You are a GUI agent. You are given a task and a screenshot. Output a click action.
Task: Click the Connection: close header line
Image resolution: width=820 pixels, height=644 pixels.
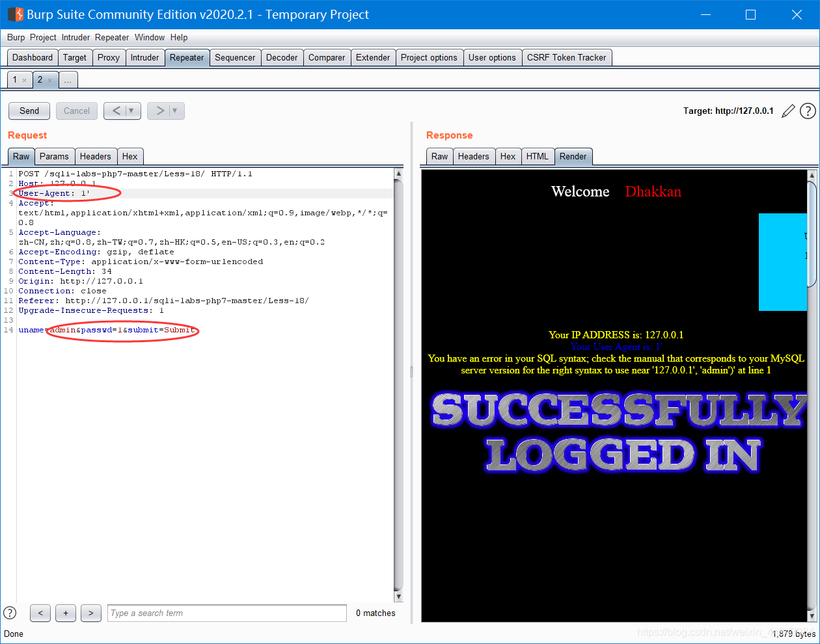[64, 291]
